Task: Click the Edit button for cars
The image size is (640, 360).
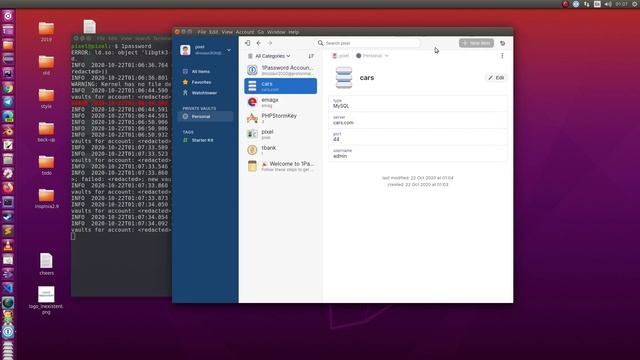Action: [496, 78]
